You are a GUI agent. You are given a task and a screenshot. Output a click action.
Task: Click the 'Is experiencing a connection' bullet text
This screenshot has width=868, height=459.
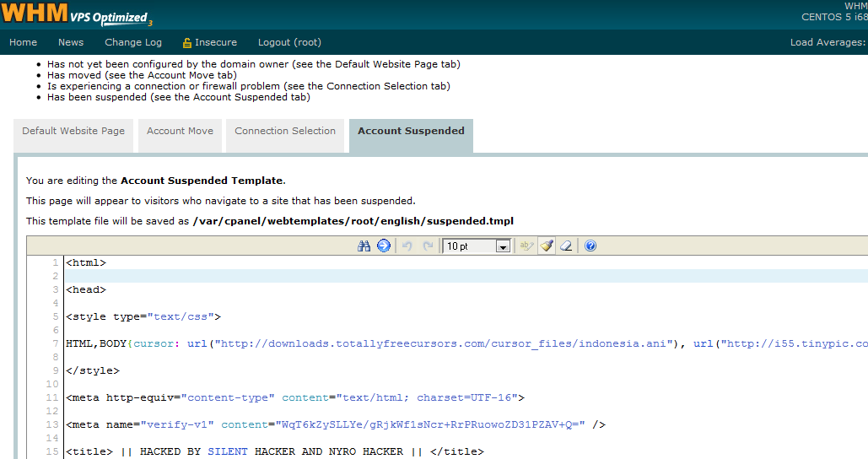[x=249, y=86]
